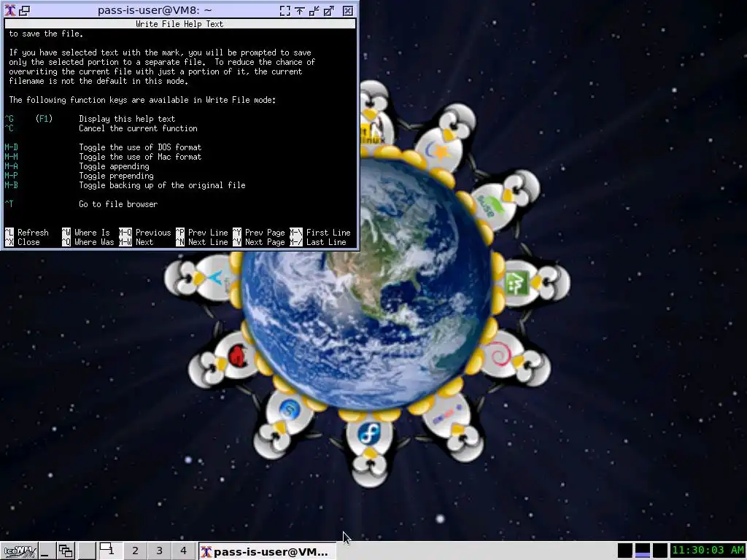Maximize the terminal using the expand icon
747x560 pixels.
point(329,10)
